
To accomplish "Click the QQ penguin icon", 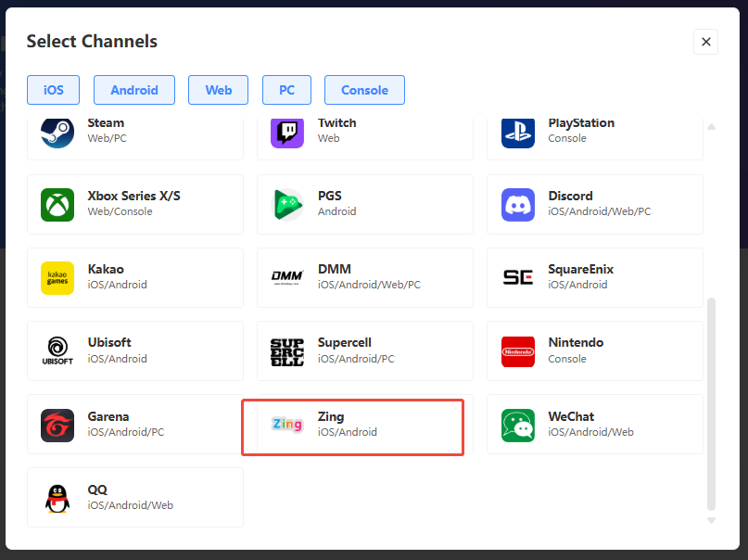I will 57,499.
